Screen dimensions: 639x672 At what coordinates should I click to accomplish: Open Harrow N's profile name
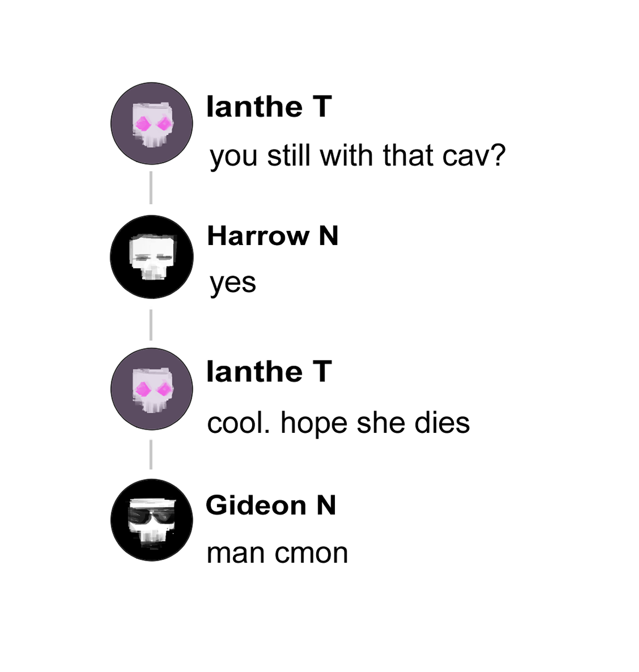click(273, 236)
